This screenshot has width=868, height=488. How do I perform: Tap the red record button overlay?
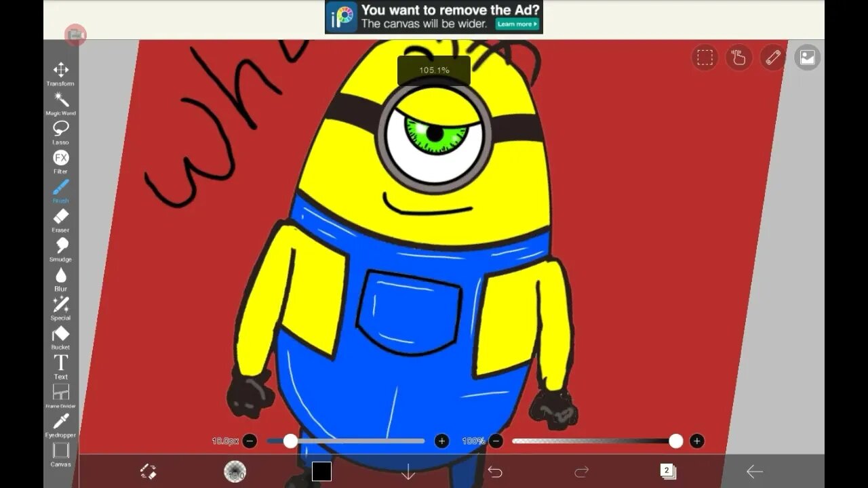point(75,35)
